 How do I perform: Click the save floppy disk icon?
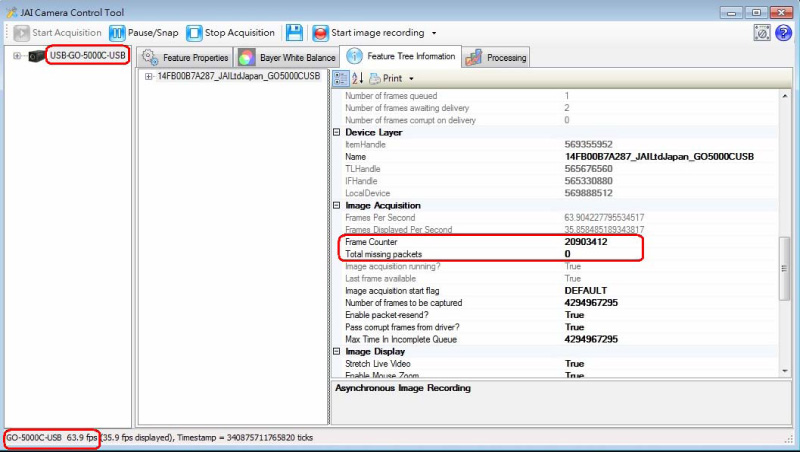pos(294,33)
